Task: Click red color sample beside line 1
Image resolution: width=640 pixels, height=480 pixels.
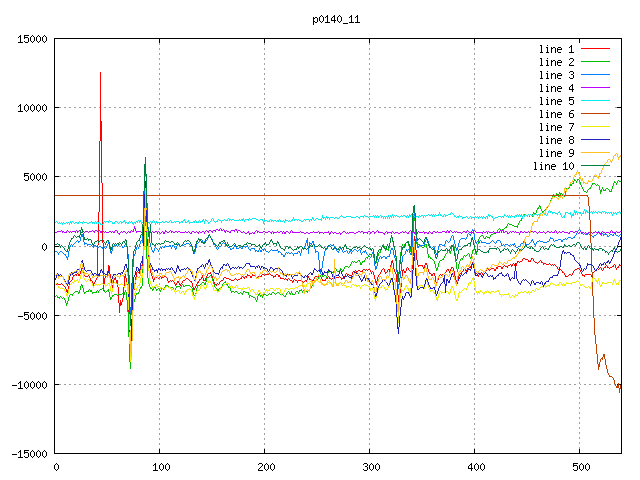Action: pos(595,49)
